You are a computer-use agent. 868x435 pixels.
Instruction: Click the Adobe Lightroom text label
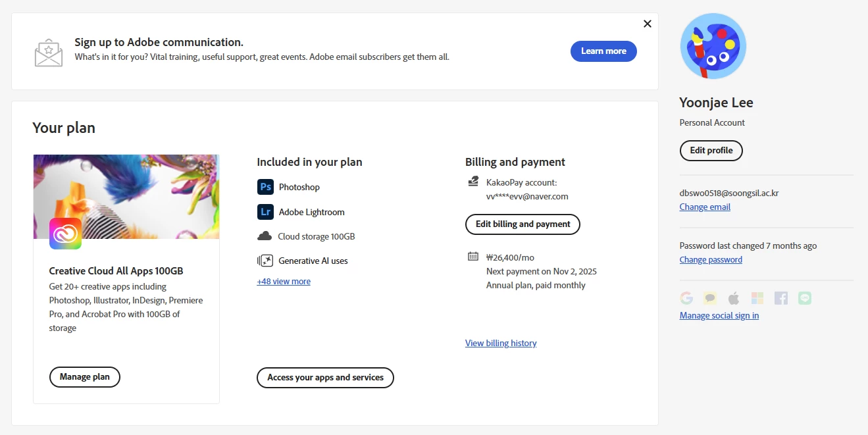click(x=312, y=213)
